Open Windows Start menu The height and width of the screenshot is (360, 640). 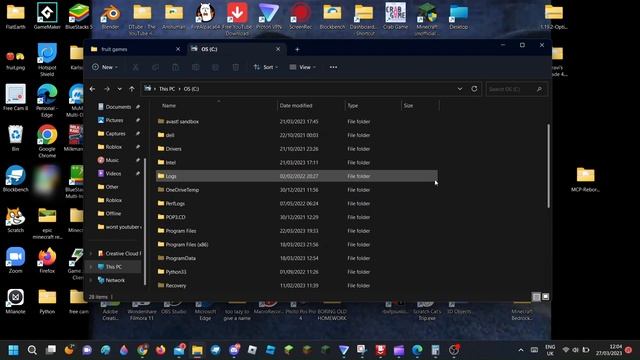tap(13, 350)
